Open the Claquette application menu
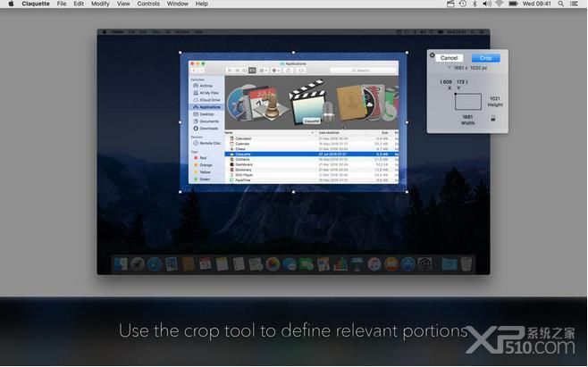588x367 pixels. tap(36, 4)
